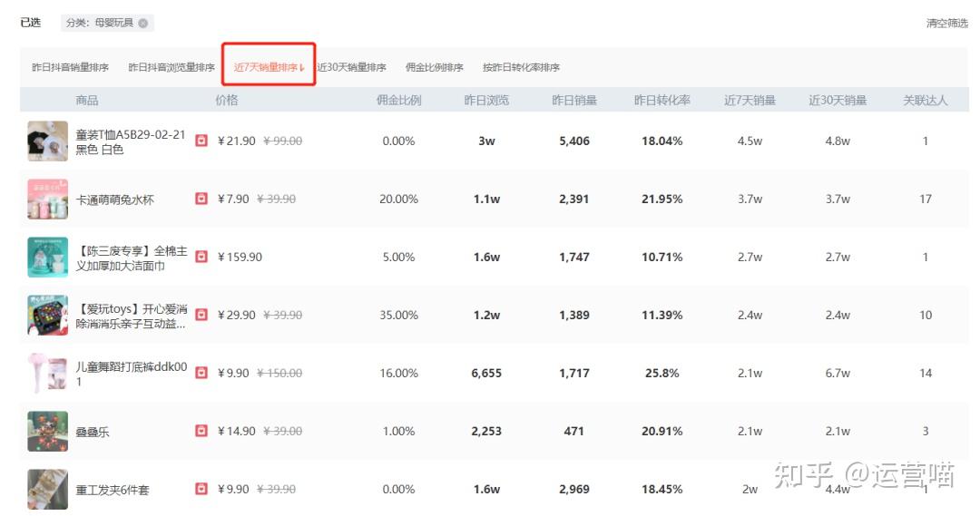Screen dimensions: 980x516
Task: Click commission rate 35.00% cell
Action: [x=398, y=315]
